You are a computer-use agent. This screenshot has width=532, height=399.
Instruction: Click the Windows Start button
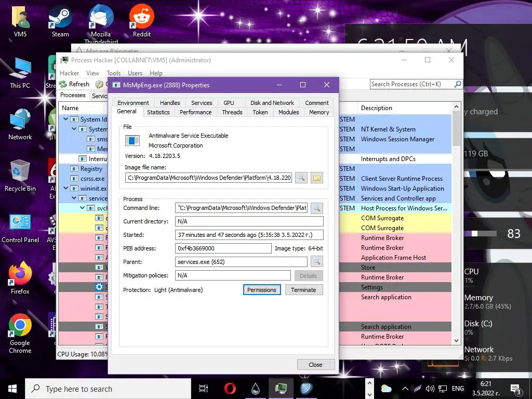12,389
